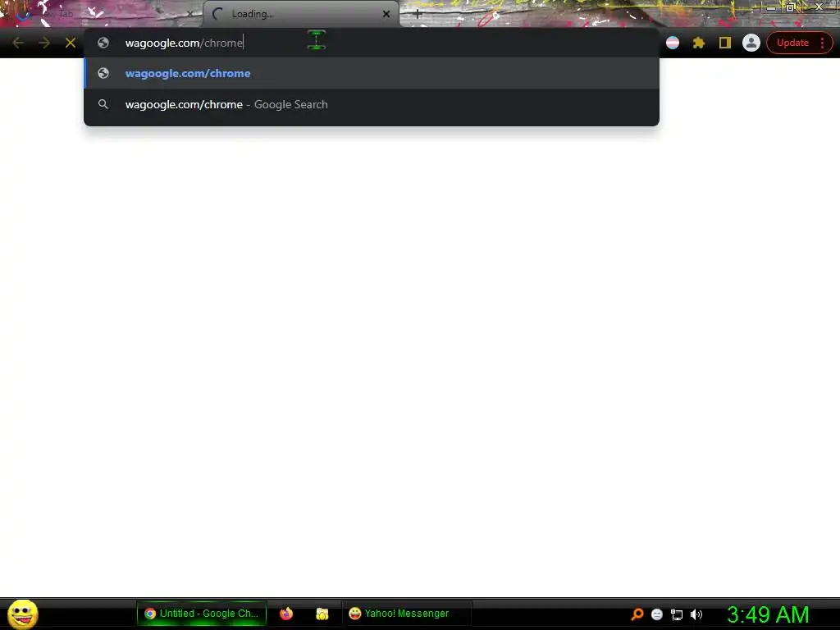Viewport: 840px width, 630px height.
Task: Click the globe icon in address bar
Action: point(103,43)
